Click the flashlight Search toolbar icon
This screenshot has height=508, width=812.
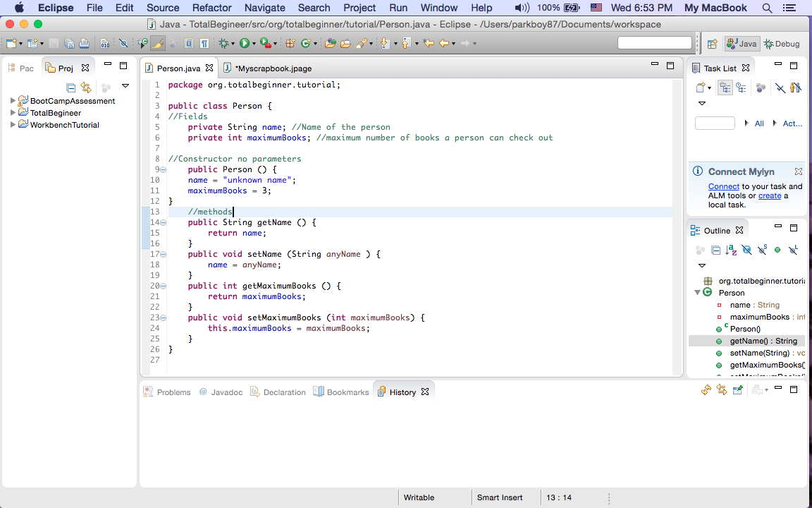tap(362, 44)
